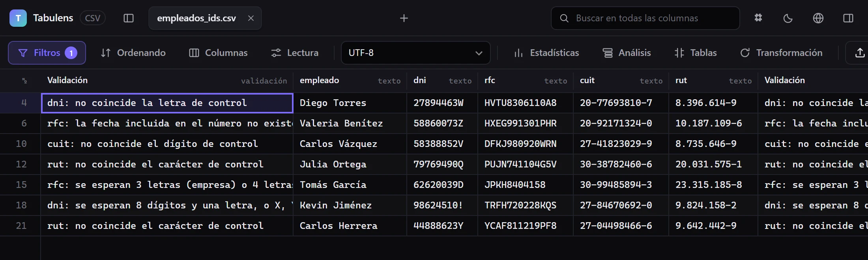
Task: Select the cell Julia Ortega
Action: coord(350,164)
